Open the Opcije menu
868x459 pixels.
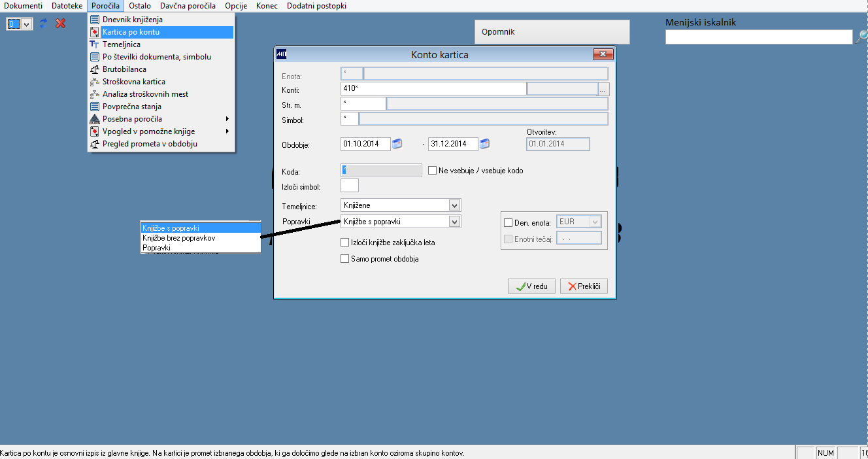point(236,6)
